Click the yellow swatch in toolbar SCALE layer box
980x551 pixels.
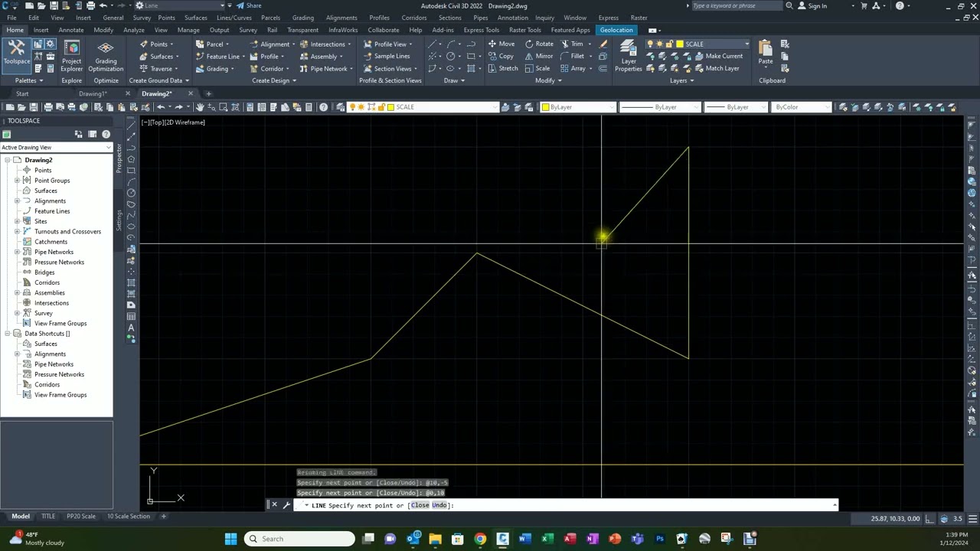coord(390,107)
